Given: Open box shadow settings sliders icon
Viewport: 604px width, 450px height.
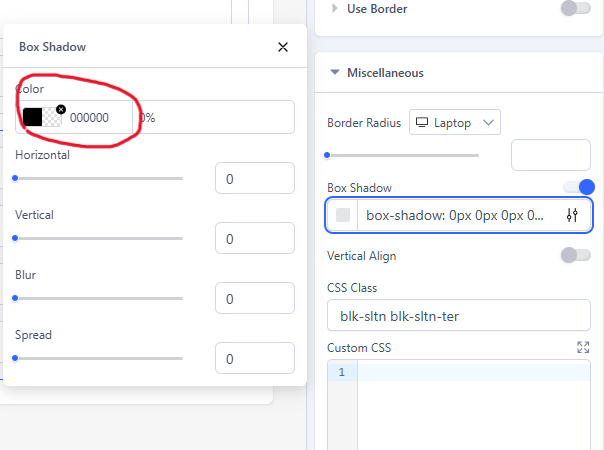Looking at the screenshot, I should pos(572,215).
